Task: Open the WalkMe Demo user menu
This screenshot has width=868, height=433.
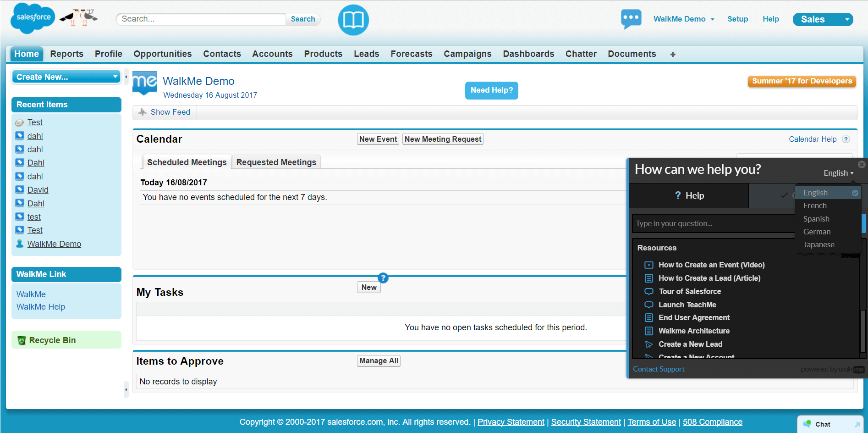Action: click(683, 19)
